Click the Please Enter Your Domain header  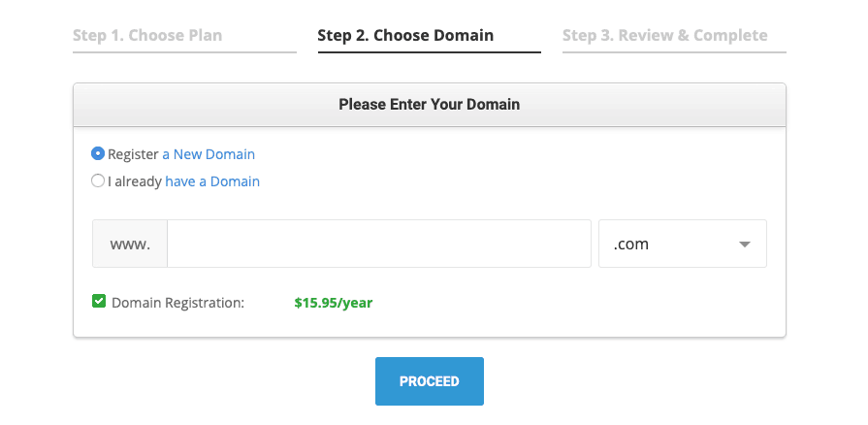429,104
